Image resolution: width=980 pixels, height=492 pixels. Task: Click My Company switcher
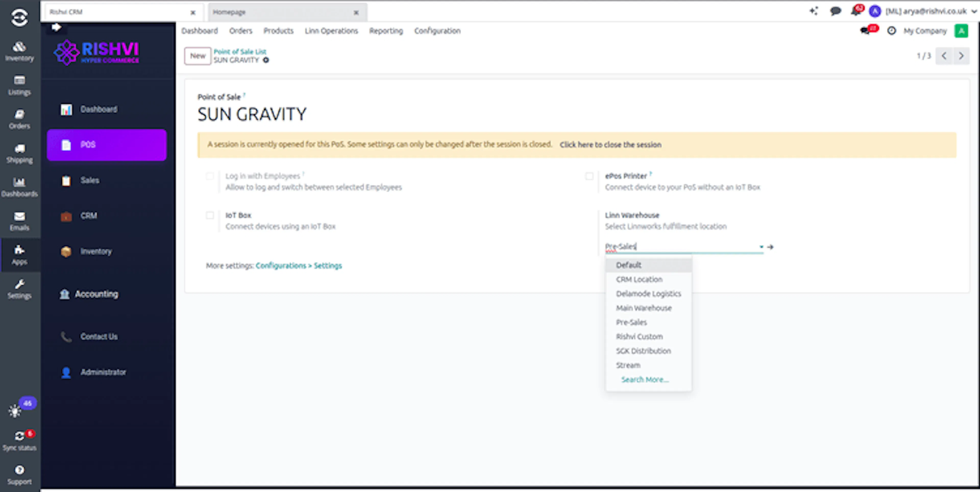(x=925, y=31)
